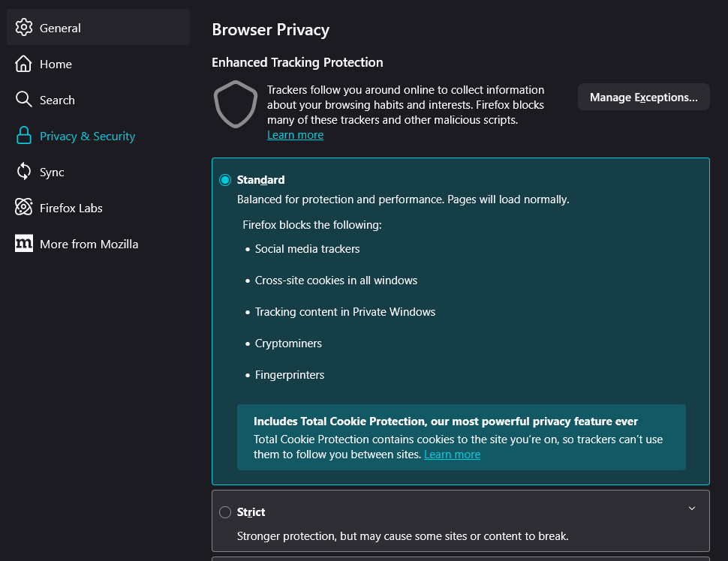This screenshot has height=561, width=728.
Task: Click the Privacy & Security text label
Action: coord(87,136)
